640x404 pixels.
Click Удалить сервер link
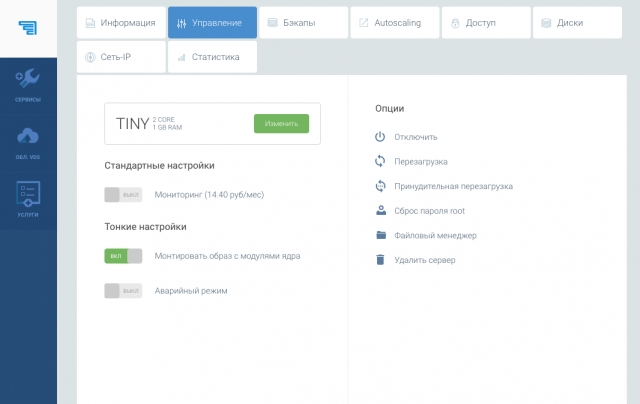[424, 260]
